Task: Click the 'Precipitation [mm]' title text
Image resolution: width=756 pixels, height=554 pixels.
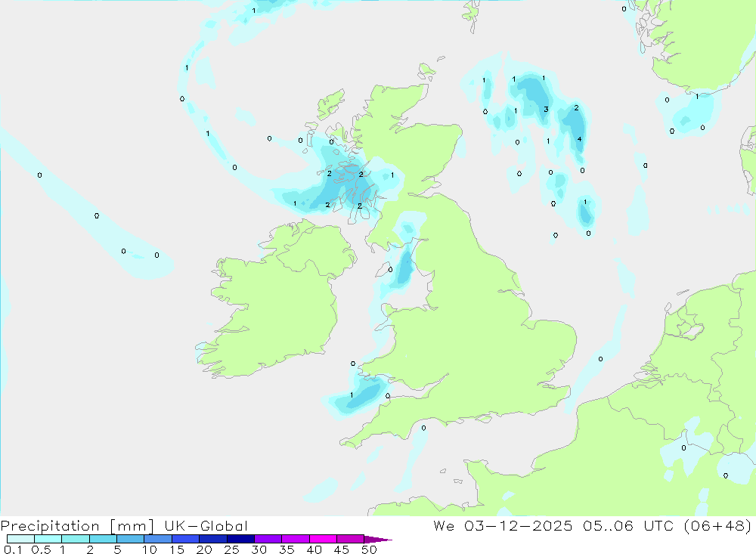Action: 77,526
